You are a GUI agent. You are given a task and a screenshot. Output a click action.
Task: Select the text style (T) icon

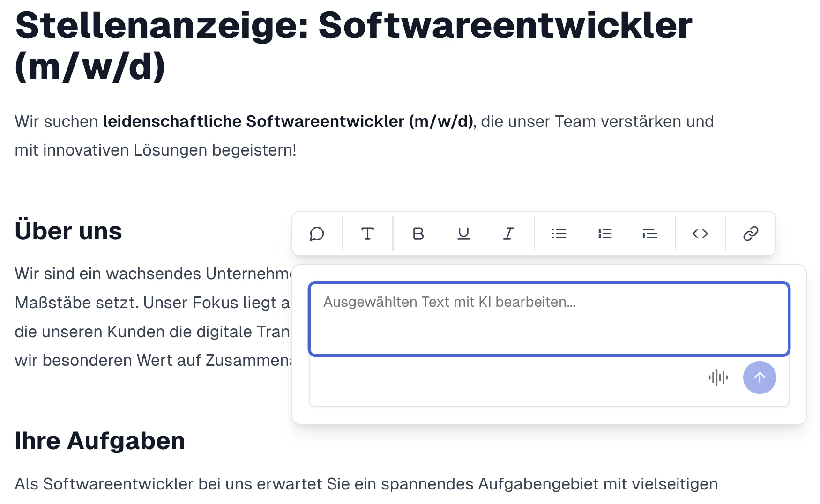tap(368, 234)
